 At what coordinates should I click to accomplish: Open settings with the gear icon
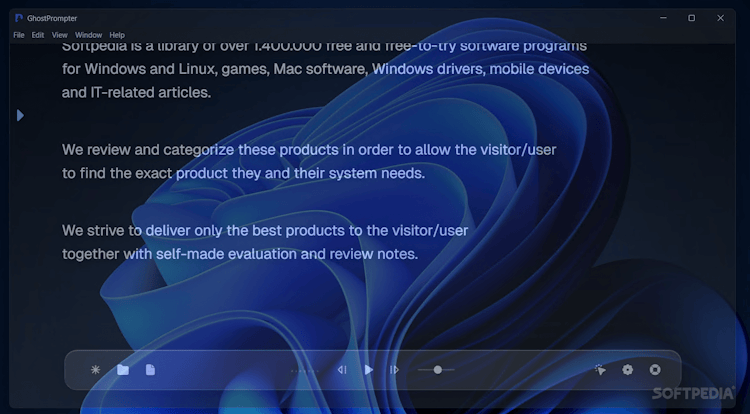pyautogui.click(x=628, y=370)
